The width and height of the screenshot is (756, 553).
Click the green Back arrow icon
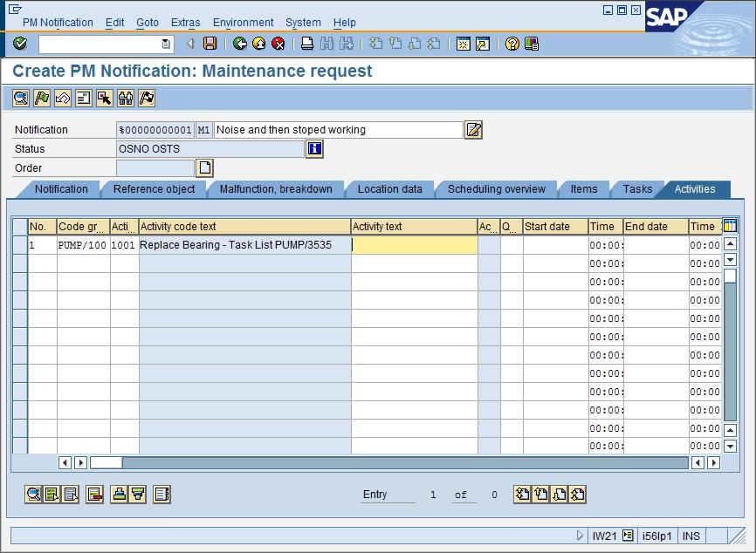click(x=239, y=44)
